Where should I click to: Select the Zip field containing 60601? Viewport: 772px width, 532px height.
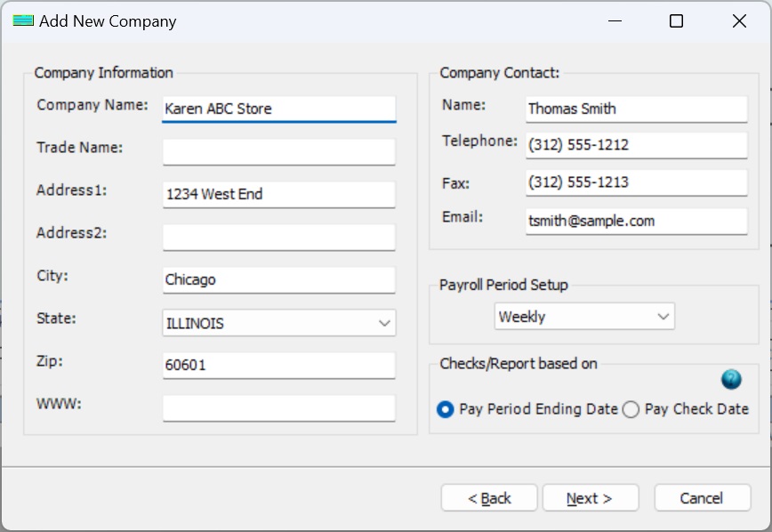click(277, 365)
